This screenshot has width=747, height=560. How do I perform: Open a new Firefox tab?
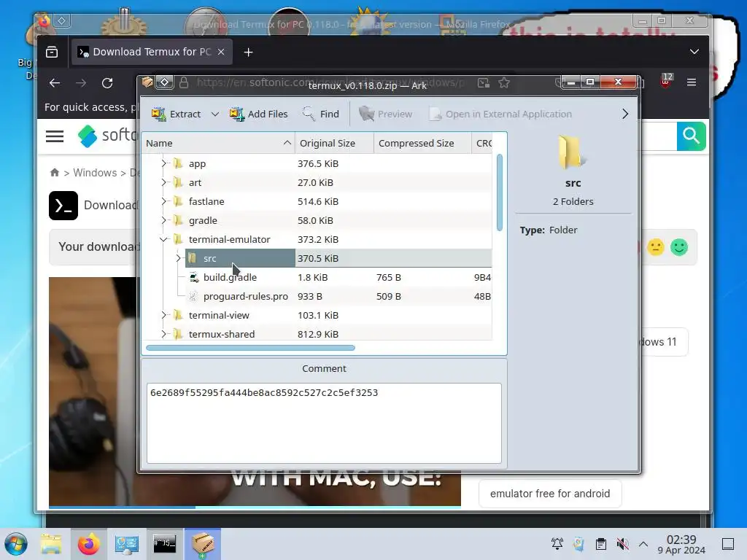click(248, 52)
